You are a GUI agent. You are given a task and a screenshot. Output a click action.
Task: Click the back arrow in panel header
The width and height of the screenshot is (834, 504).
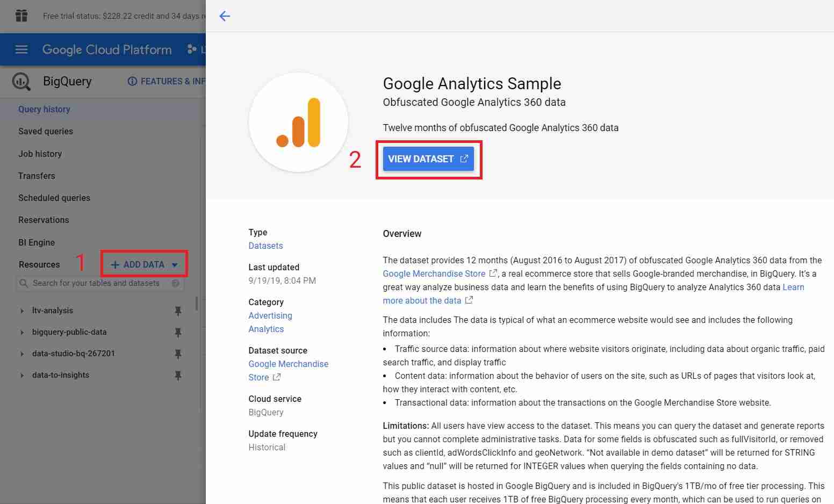[225, 16]
